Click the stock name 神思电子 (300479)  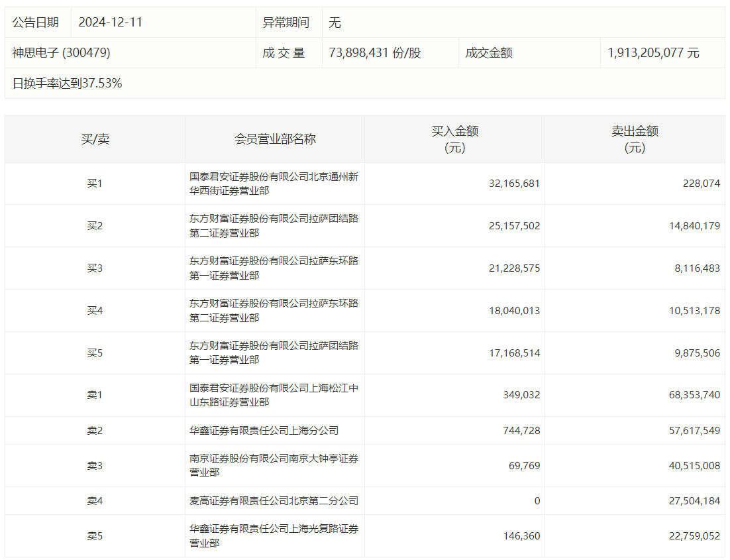(61, 52)
